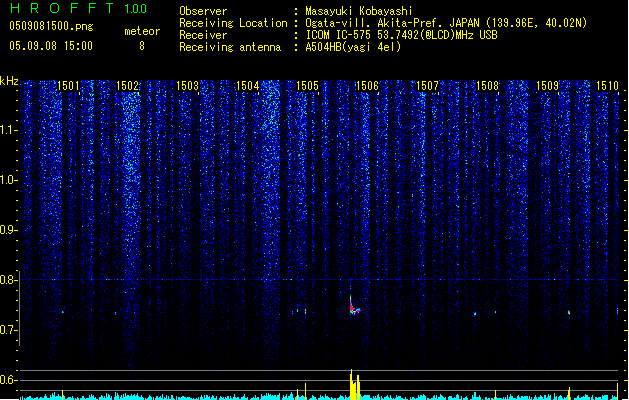
Task: Select the filename 0509081500.png
Action: tap(51, 26)
